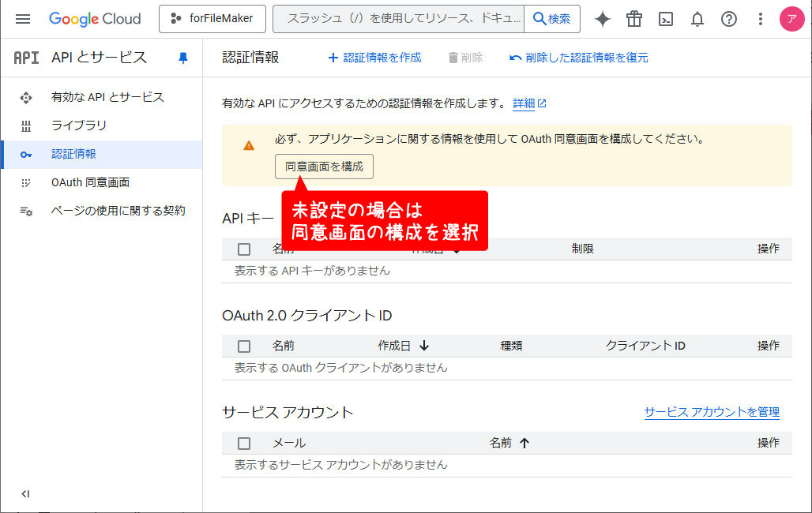This screenshot has height=513, width=812.
Task: Unpin API とサービス with pin icon
Action: click(182, 58)
